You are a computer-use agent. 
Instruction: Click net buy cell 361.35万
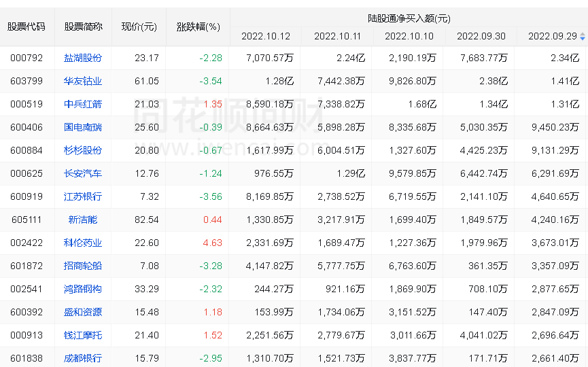(488, 266)
